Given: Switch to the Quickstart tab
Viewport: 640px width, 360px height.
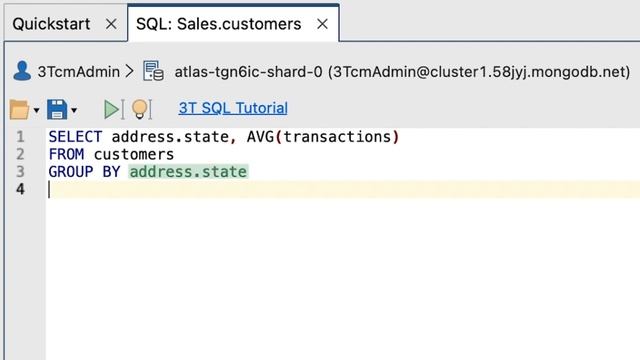Looking at the screenshot, I should coord(51,24).
